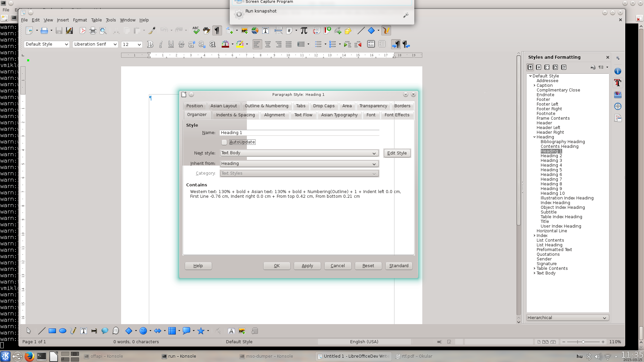Enable the AutoUpdate checkbox
The height and width of the screenshot is (362, 644).
click(224, 142)
